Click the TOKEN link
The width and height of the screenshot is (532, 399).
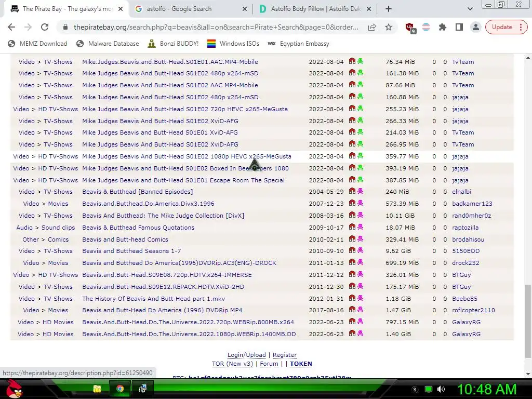(301, 364)
